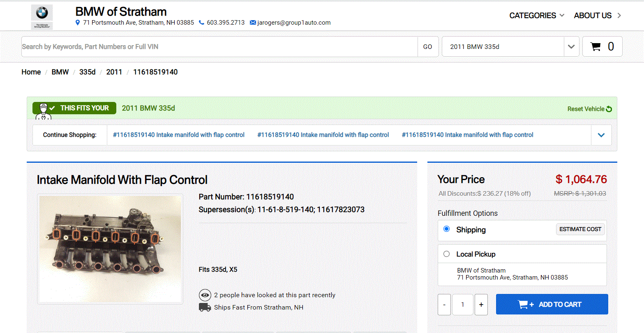Decrease quantity with the minus button
This screenshot has height=333, width=644.
[444, 305]
